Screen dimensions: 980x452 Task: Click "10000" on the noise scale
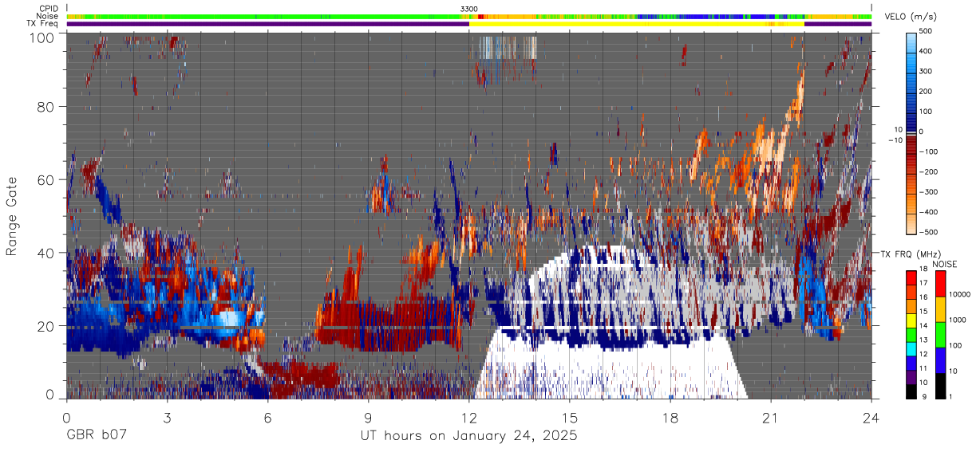point(962,294)
